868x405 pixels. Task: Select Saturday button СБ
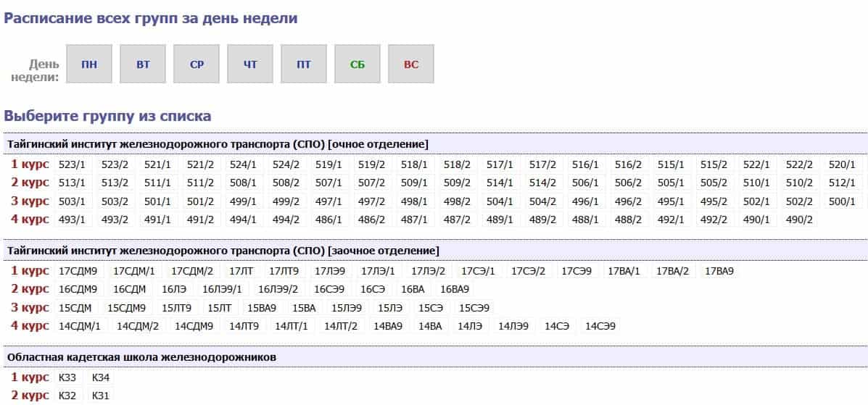click(x=357, y=64)
